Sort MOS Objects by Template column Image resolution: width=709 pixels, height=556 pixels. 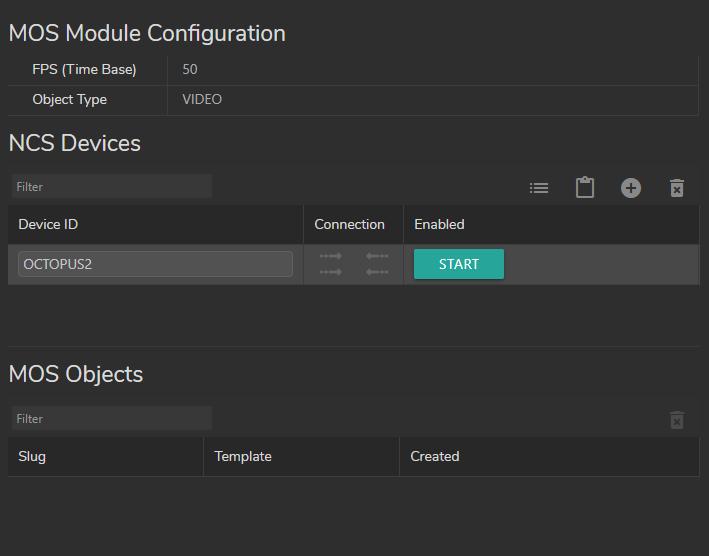[x=243, y=457]
